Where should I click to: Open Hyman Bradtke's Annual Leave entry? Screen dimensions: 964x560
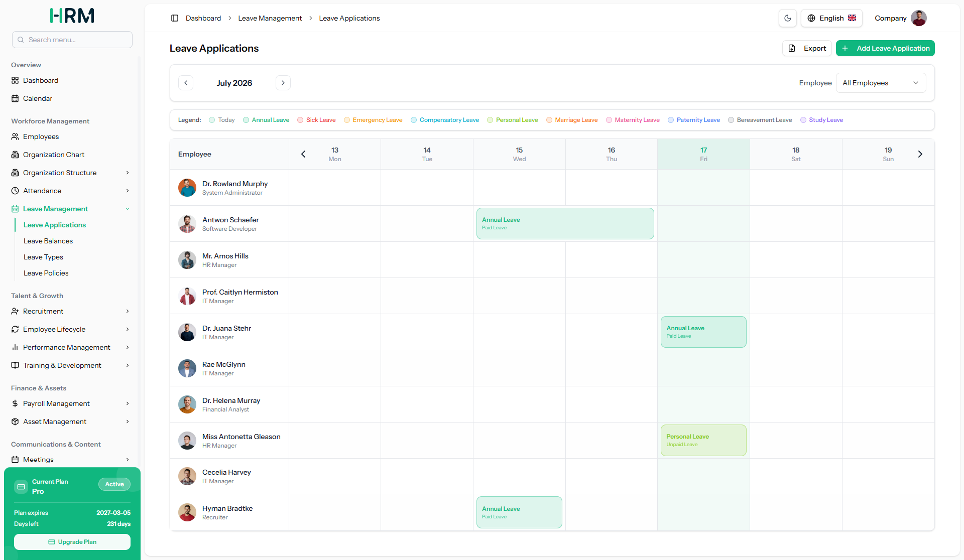pyautogui.click(x=519, y=512)
